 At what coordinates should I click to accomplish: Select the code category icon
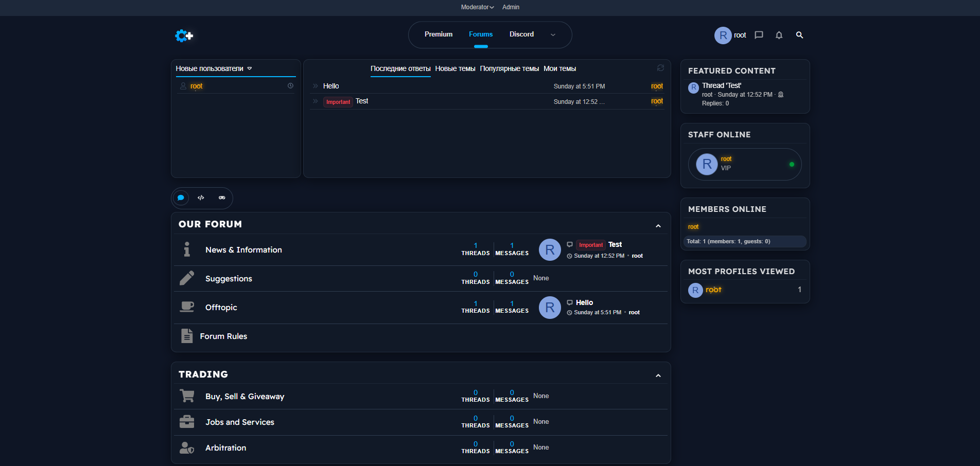coord(201,198)
